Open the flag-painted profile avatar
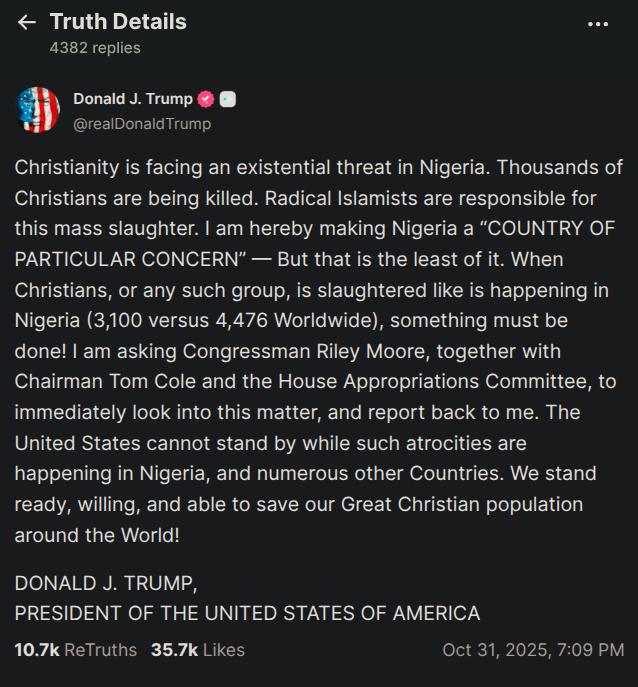 pos(38,110)
